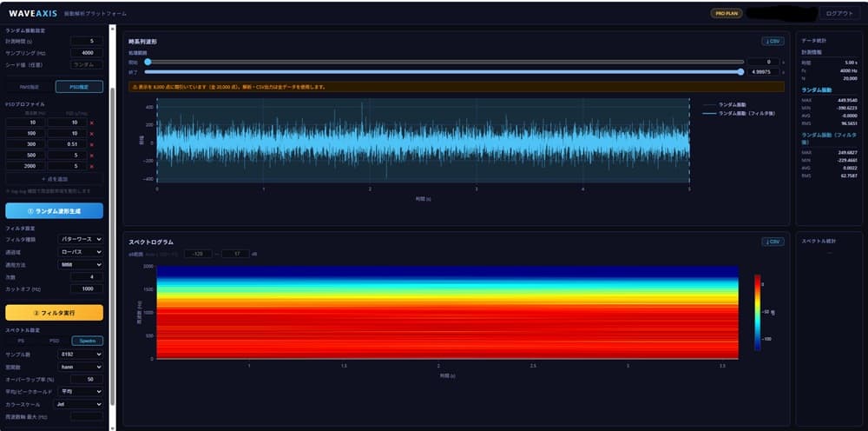Delete the PSD profile row for 300 Hz
The height and width of the screenshot is (431, 868).
(x=92, y=144)
